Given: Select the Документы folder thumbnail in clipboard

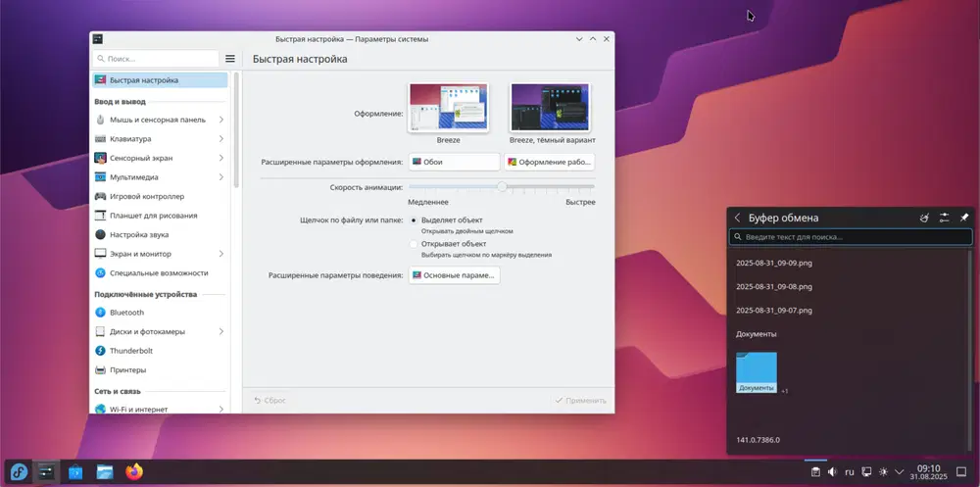Looking at the screenshot, I should pyautogui.click(x=757, y=372).
